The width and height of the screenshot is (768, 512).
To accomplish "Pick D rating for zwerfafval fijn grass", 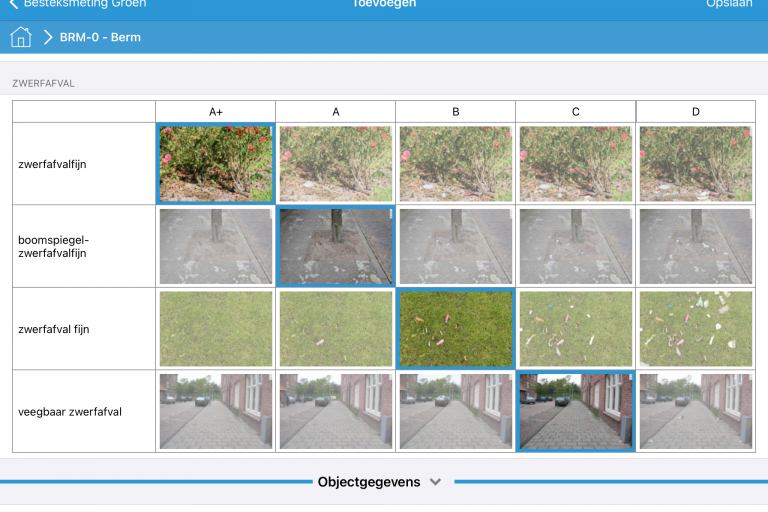I will (696, 329).
